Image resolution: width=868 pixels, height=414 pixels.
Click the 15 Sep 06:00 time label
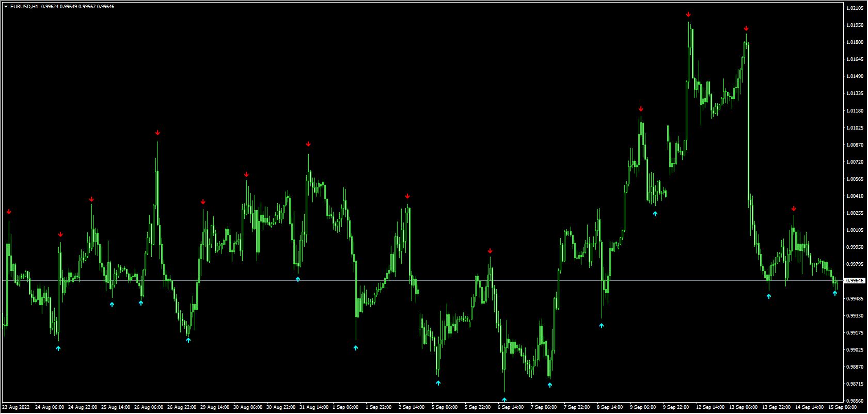click(x=843, y=407)
